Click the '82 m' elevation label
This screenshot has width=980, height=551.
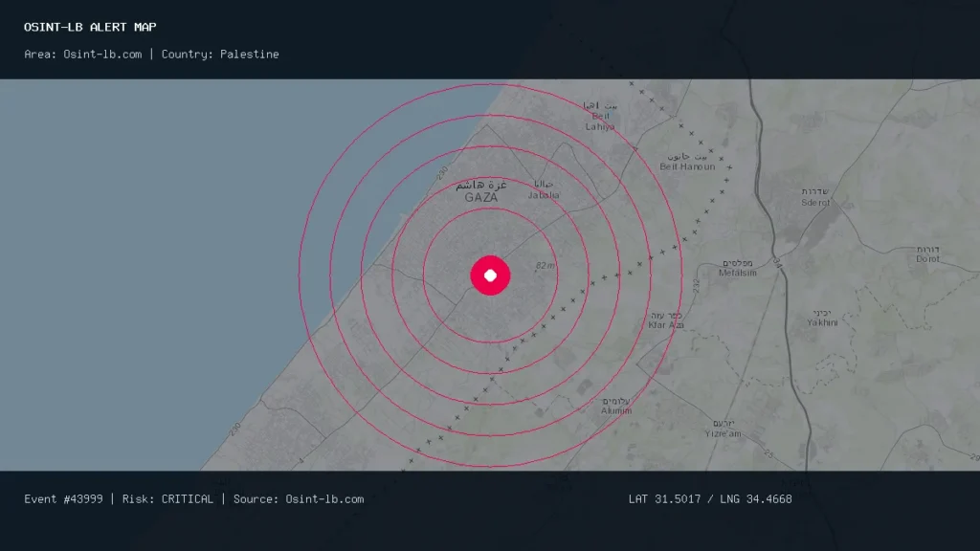pos(545,266)
